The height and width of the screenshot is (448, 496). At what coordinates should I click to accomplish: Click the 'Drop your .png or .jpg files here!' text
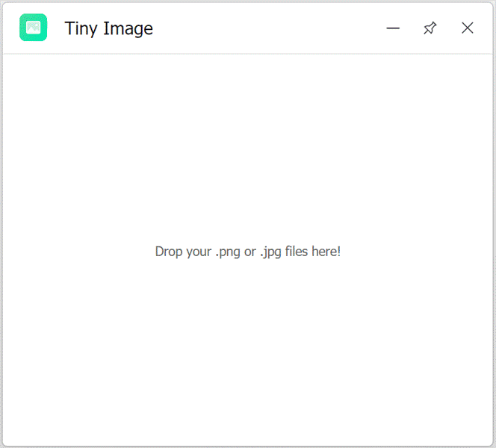point(248,252)
